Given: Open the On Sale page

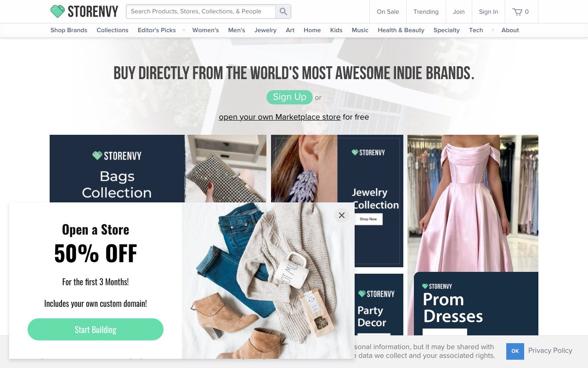Looking at the screenshot, I should point(388,11).
